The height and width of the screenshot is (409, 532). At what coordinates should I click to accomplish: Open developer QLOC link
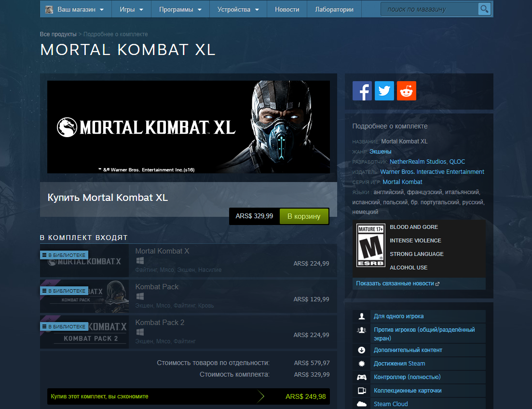coord(457,162)
